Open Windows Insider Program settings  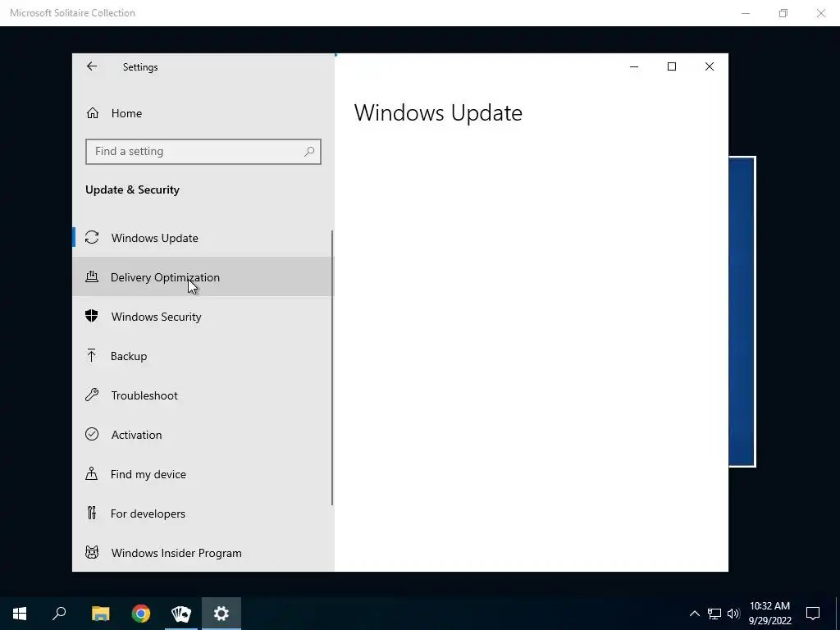tap(203, 553)
